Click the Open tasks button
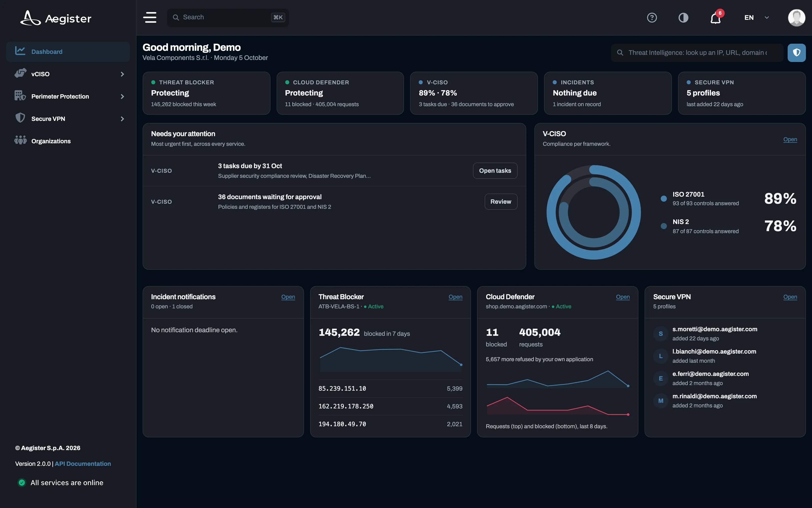 pyautogui.click(x=495, y=171)
